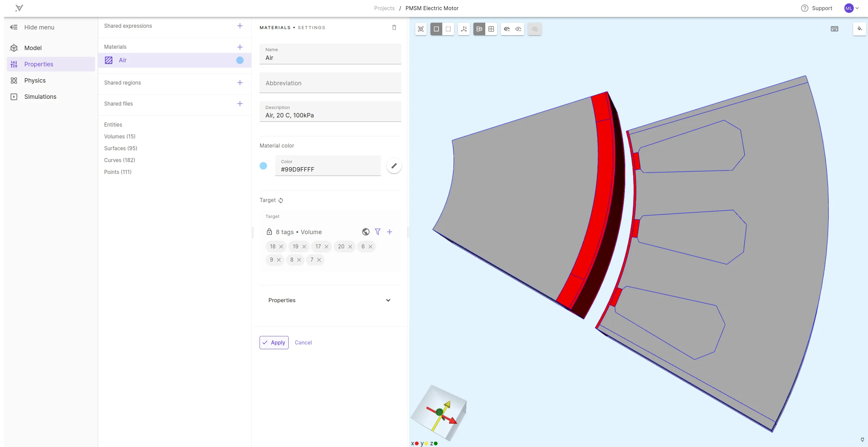The image size is (868, 447).
Task: Enable dotted selection box mode
Action: pos(448,29)
